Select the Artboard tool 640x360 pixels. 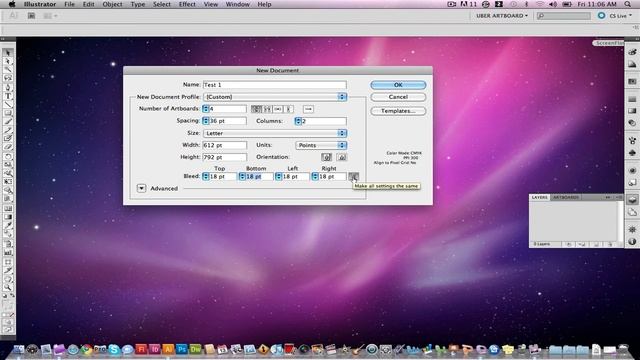pyautogui.click(x=8, y=262)
